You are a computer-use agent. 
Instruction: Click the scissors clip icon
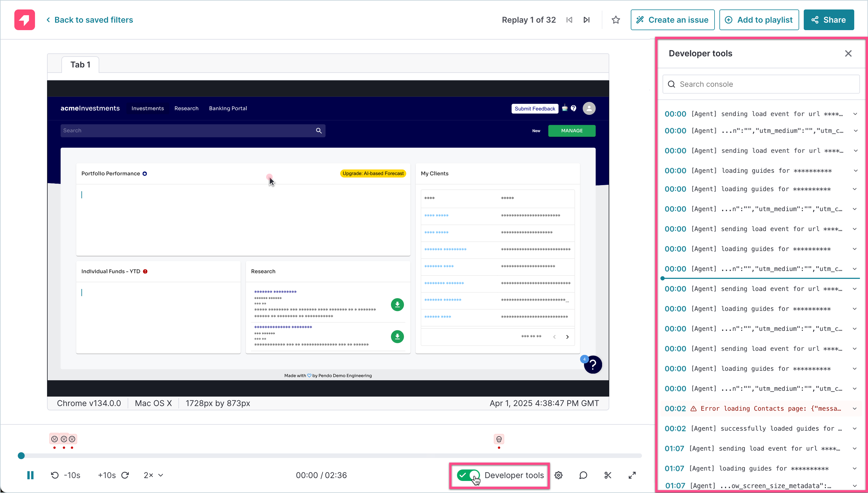coord(608,475)
